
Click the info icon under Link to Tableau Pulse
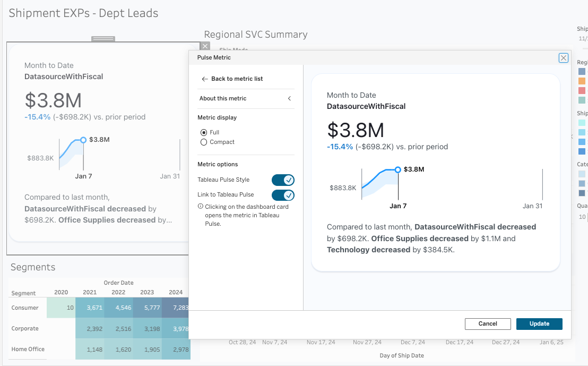200,207
